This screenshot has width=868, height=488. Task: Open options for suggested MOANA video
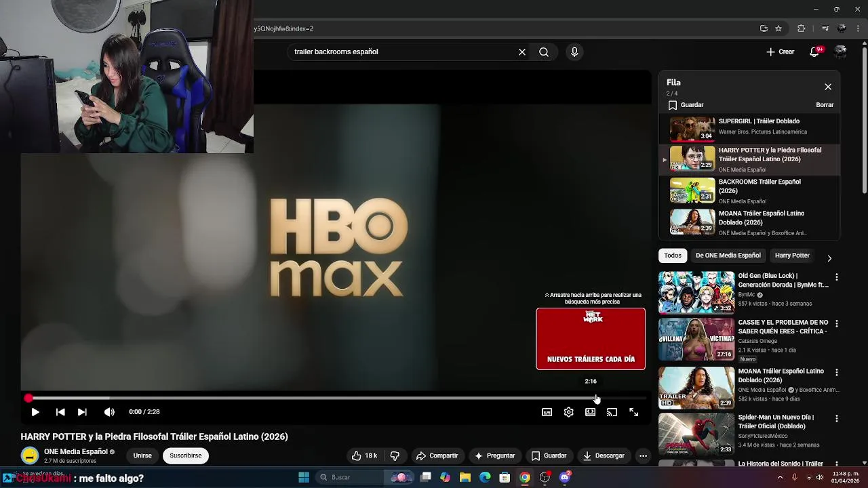pos(837,373)
